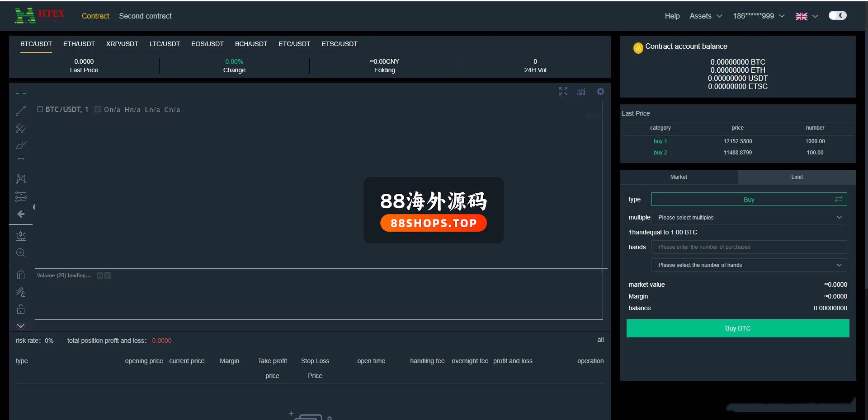Click the number of purchases input field
The height and width of the screenshot is (420, 868).
pyautogui.click(x=749, y=247)
